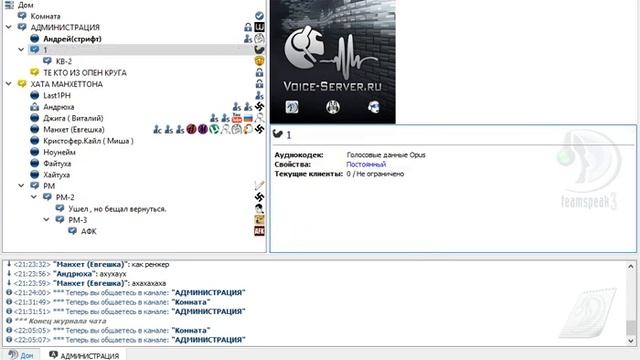Click right headset icon under Voice-Server.ru banner
The width and height of the screenshot is (640, 360).
pos(373,107)
